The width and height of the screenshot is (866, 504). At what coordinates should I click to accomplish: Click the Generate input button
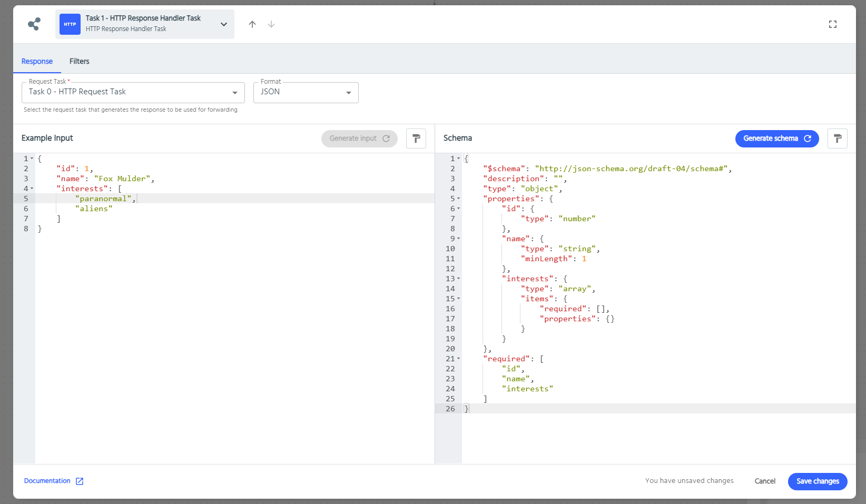359,139
